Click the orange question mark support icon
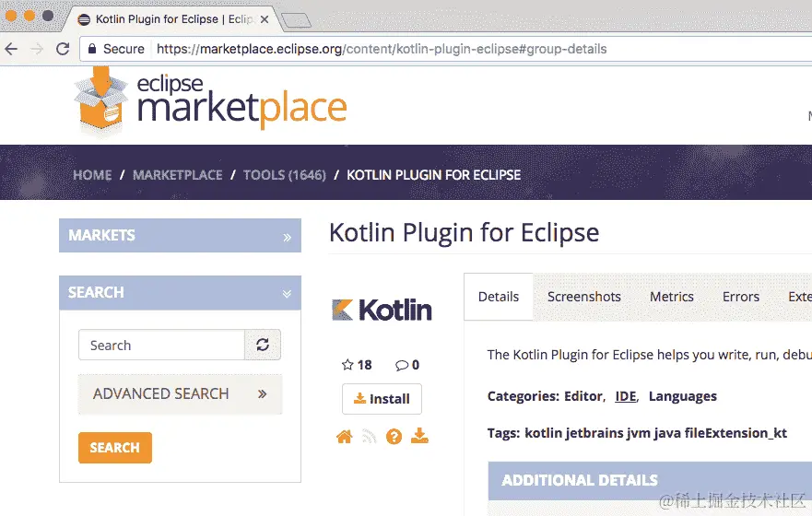 pos(394,437)
